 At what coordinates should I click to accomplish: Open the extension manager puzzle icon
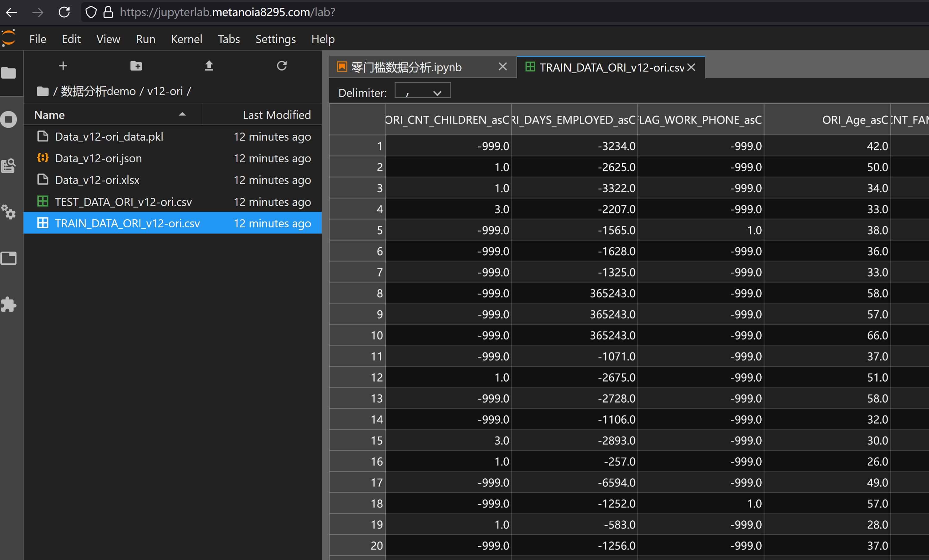click(9, 304)
